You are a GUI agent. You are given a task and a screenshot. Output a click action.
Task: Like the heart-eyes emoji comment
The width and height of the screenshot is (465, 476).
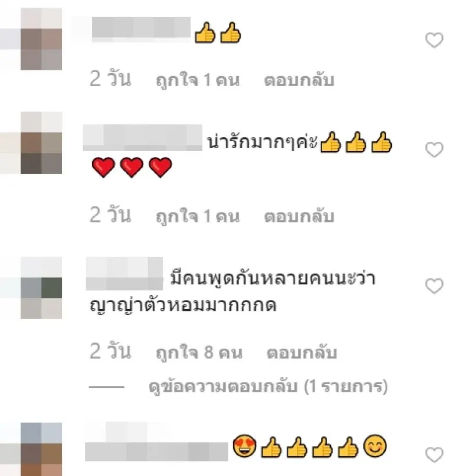[x=434, y=454]
